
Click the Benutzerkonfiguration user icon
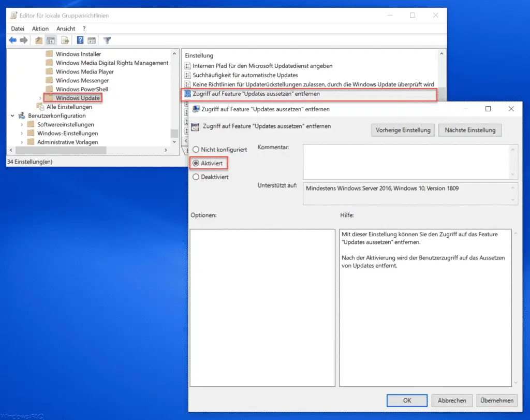click(x=22, y=115)
